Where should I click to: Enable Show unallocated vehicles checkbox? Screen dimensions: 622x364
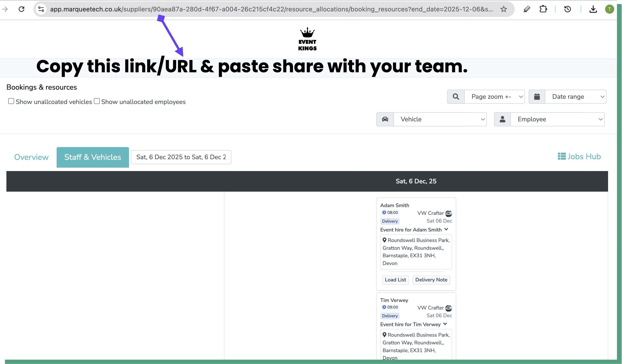tap(11, 101)
